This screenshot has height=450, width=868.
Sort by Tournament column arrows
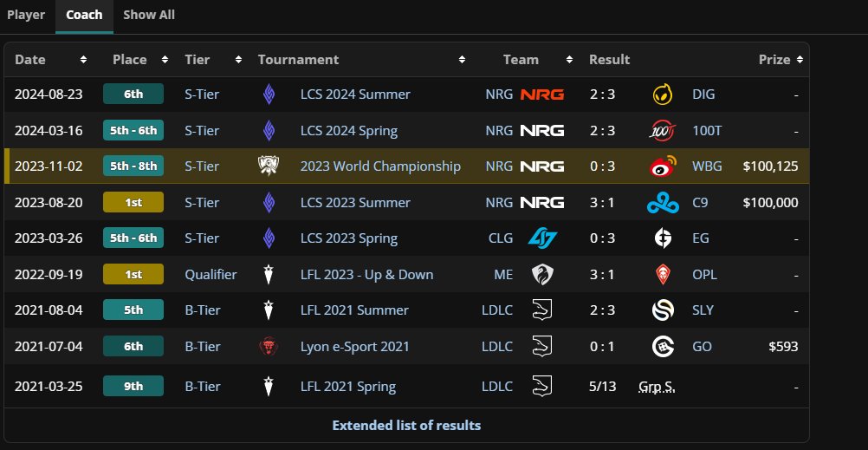pyautogui.click(x=462, y=60)
